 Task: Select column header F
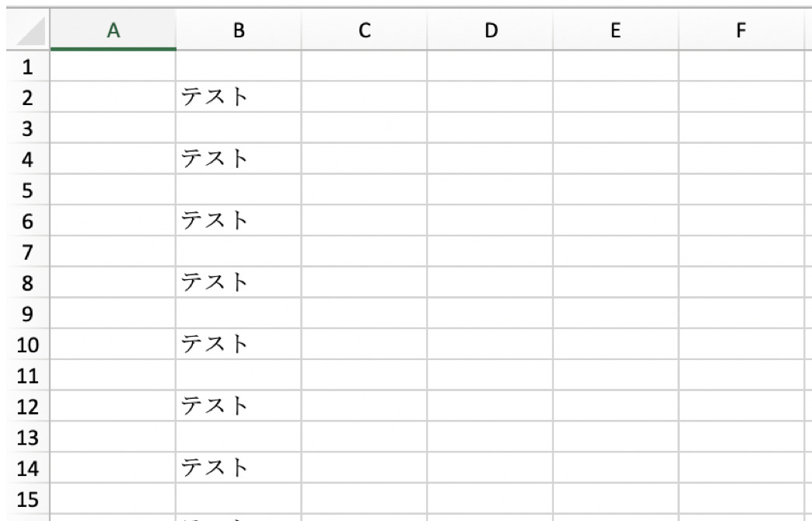click(740, 31)
